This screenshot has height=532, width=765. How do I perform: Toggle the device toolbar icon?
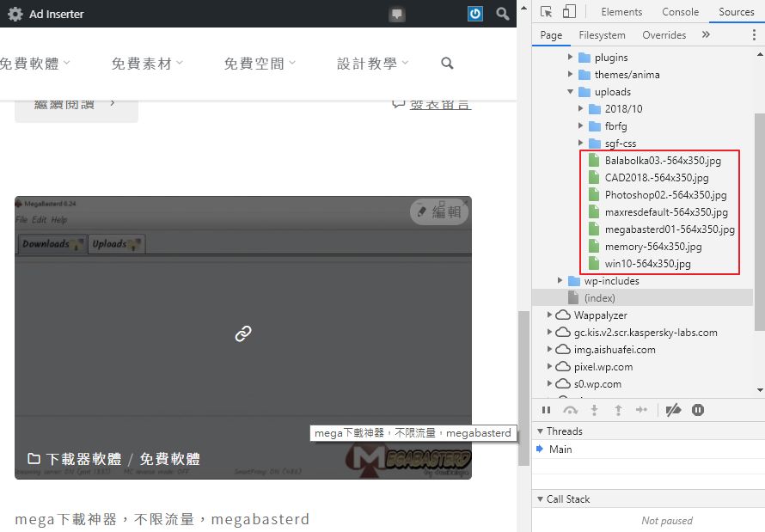coord(569,12)
